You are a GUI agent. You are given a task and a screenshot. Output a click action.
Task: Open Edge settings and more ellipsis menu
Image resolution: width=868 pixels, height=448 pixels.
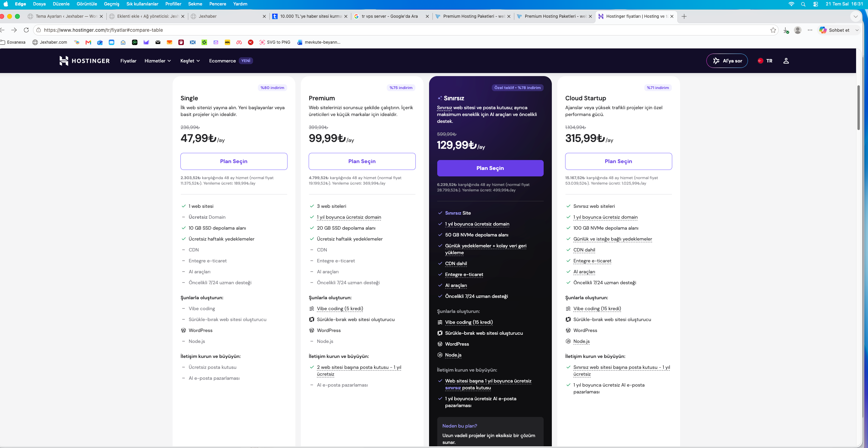coord(810,30)
